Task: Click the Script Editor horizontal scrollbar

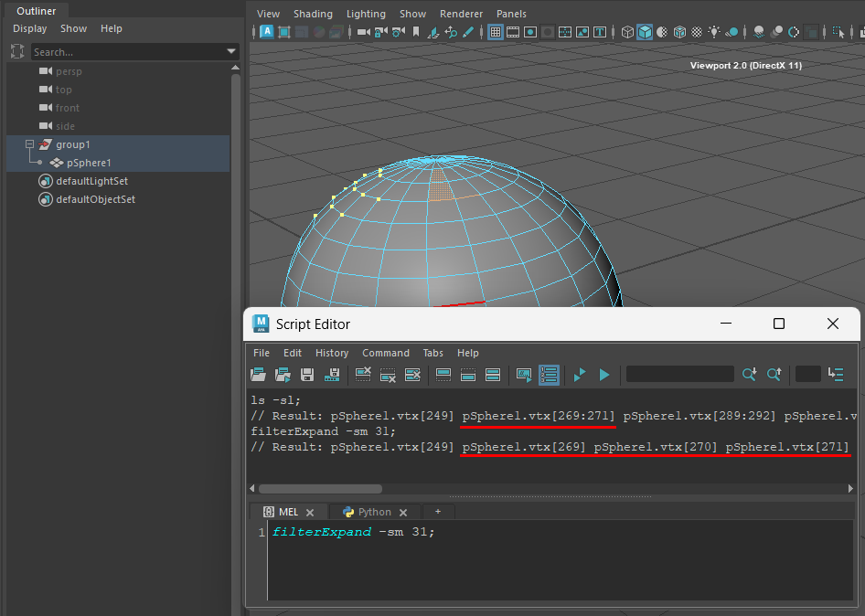Action: pyautogui.click(x=321, y=489)
